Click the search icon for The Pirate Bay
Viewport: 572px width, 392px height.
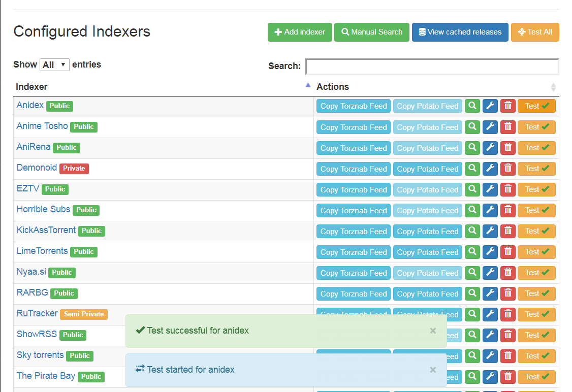(472, 376)
